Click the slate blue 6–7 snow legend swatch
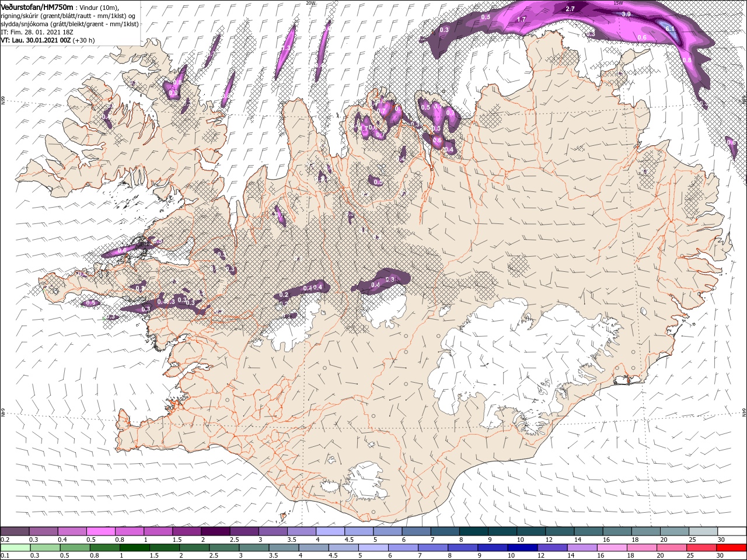The height and width of the screenshot is (560, 747). [417, 531]
